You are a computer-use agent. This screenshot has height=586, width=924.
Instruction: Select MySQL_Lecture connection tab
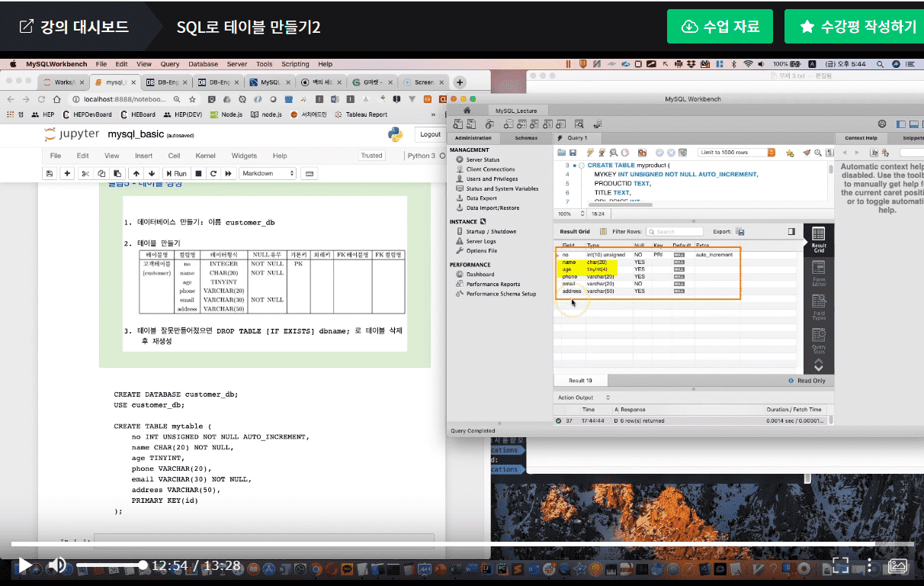point(516,111)
